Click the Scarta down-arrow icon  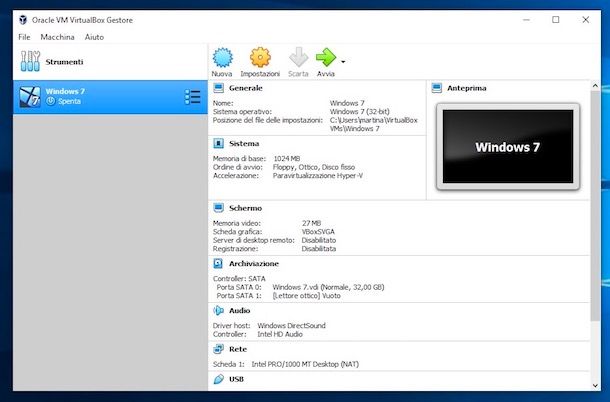point(298,57)
